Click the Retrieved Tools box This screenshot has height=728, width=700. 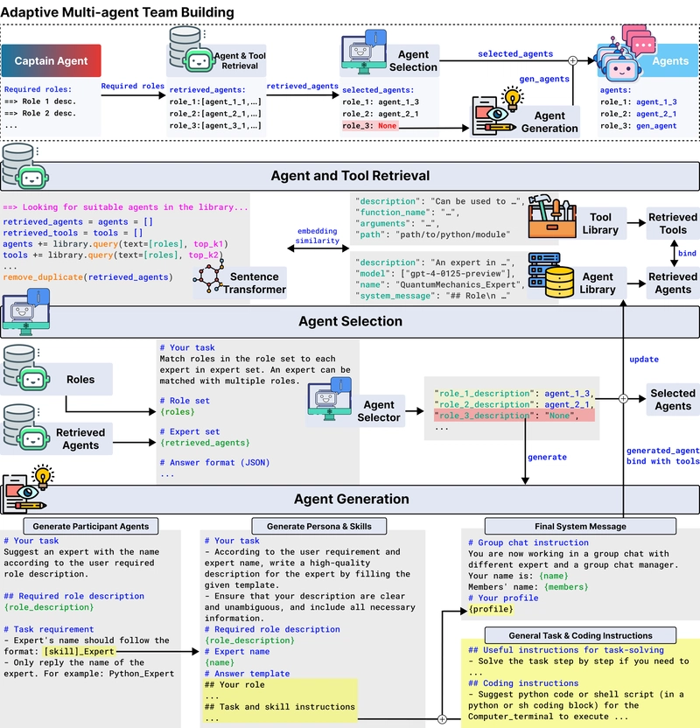click(673, 223)
